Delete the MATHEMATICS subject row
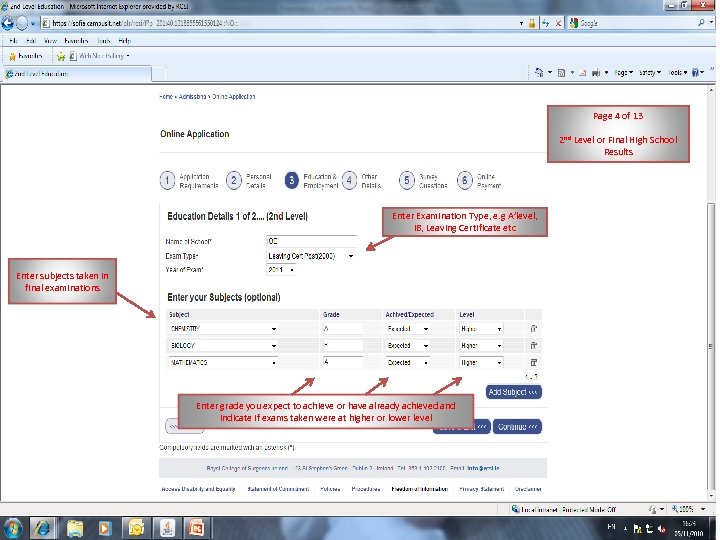Image resolution: width=720 pixels, height=540 pixels. [x=534, y=362]
